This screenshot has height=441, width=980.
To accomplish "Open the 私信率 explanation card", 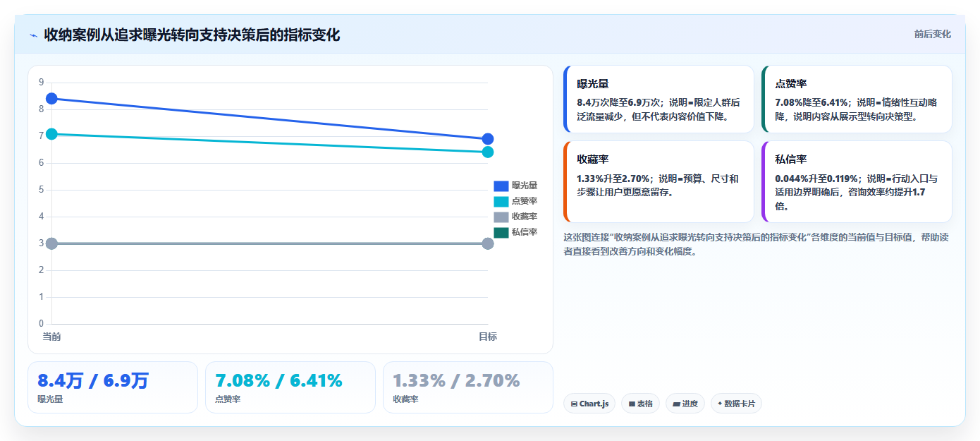I will coord(857,182).
